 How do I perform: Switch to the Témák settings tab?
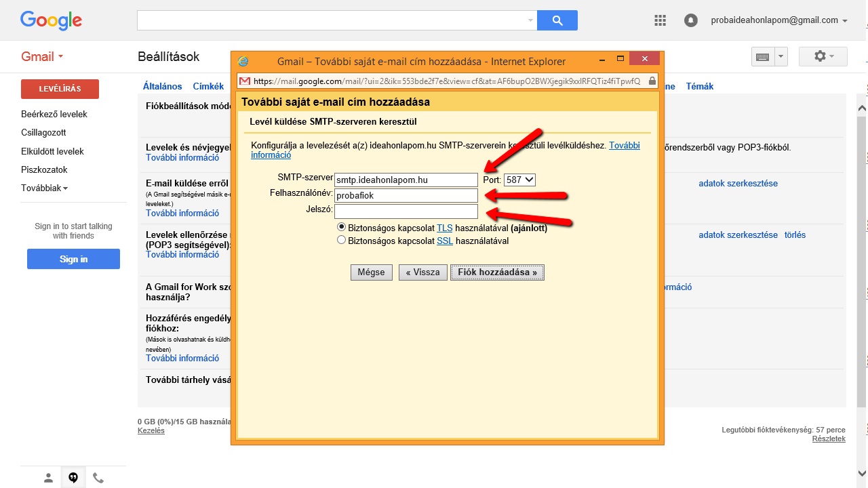(x=700, y=86)
